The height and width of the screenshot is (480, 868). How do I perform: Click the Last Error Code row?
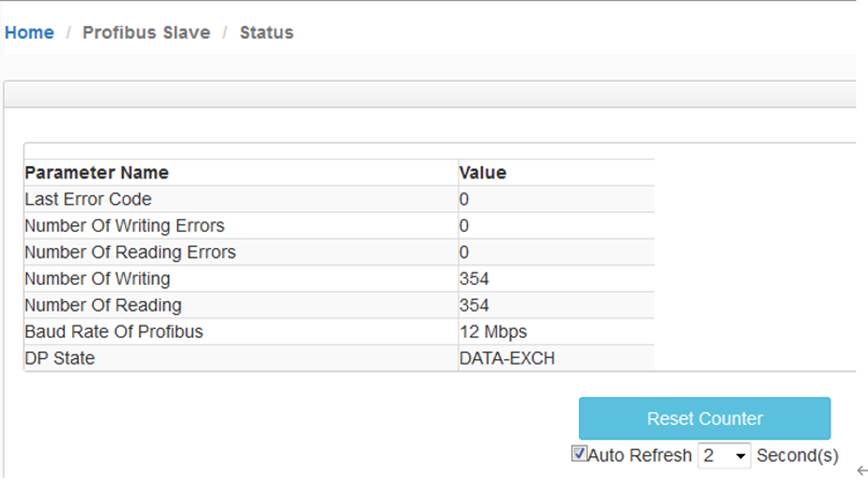pos(339,199)
